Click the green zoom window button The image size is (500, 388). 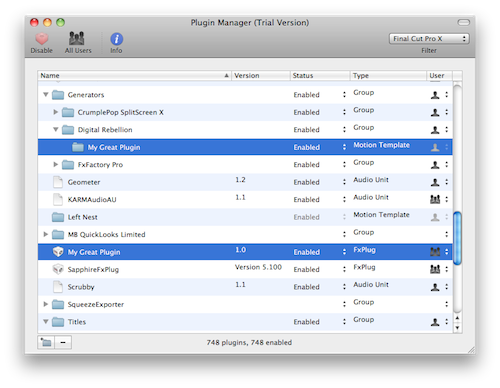point(60,22)
